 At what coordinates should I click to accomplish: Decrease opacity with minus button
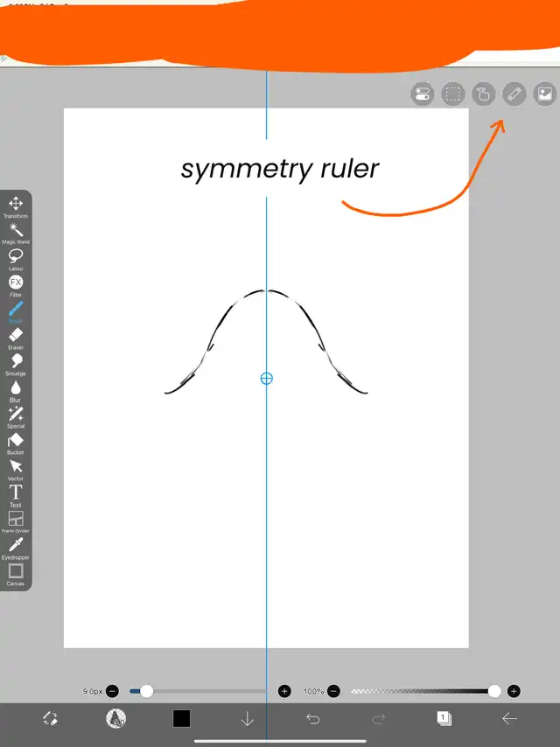coord(334,691)
